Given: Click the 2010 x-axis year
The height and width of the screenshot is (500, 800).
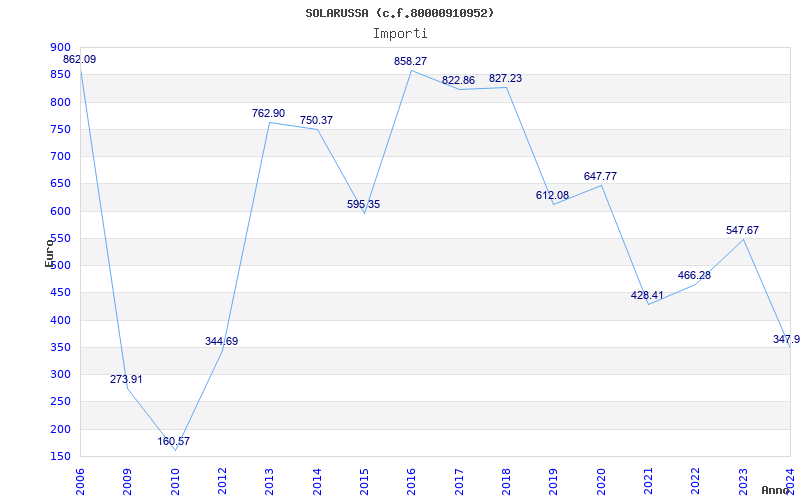Looking at the screenshot, I should point(175,482).
